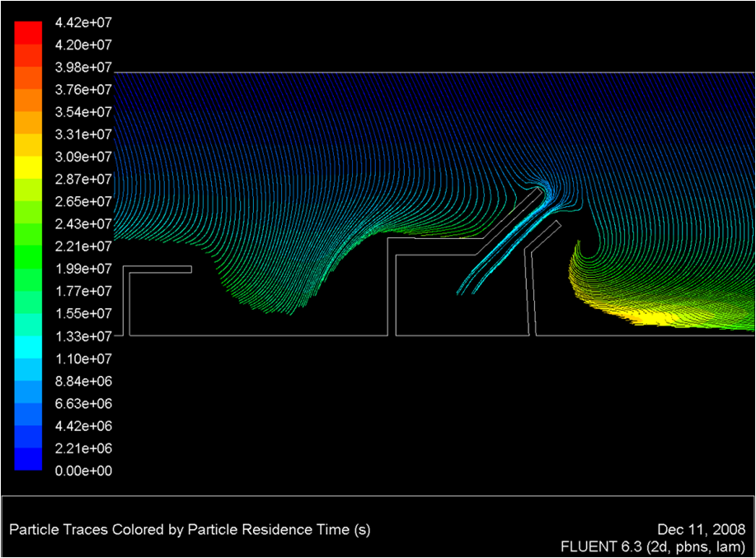Click the legend value 3.31e+07
The height and width of the screenshot is (558, 756).
pos(83,134)
